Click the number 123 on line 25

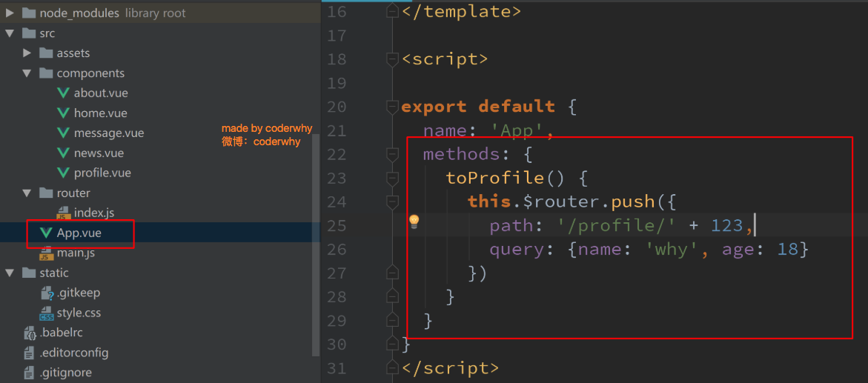pos(729,226)
